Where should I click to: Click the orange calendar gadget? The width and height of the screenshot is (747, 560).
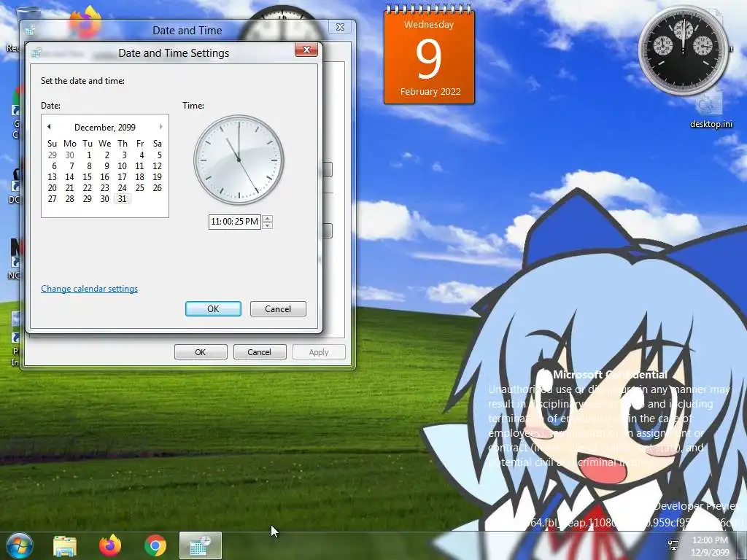pos(429,55)
